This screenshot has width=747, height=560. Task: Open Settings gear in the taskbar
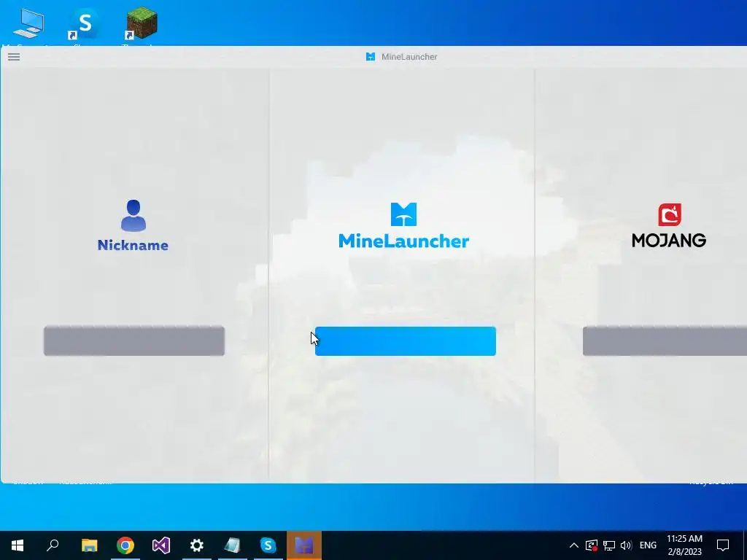197,545
